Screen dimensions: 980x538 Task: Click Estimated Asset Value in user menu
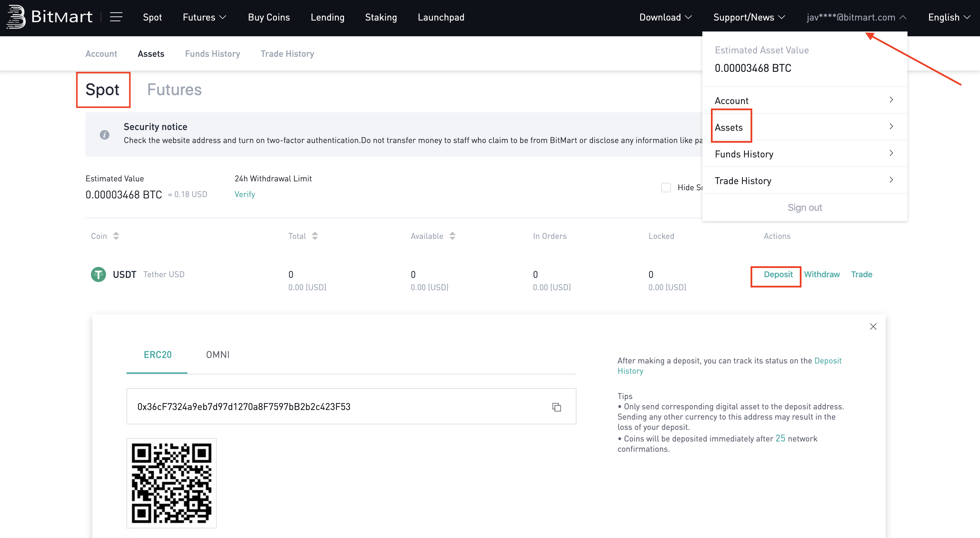click(762, 50)
